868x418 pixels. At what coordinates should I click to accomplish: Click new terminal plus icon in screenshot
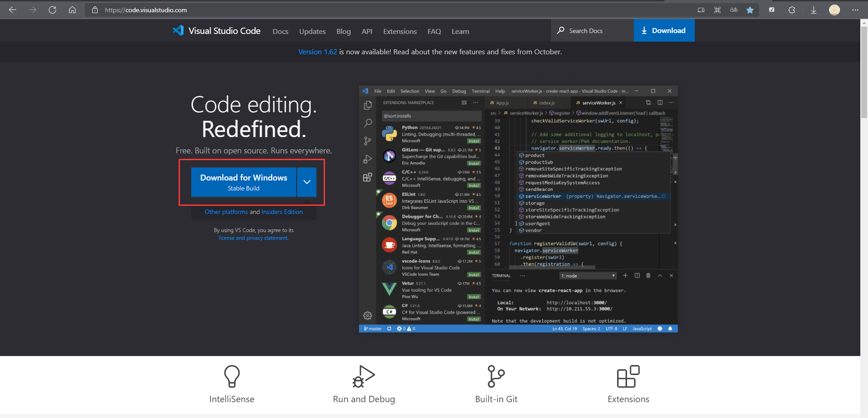tap(625, 275)
